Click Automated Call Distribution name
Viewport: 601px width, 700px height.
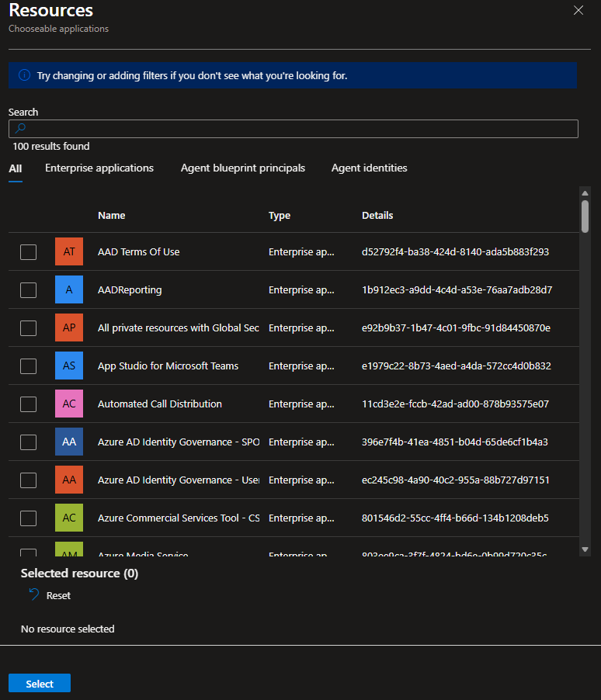(x=159, y=404)
